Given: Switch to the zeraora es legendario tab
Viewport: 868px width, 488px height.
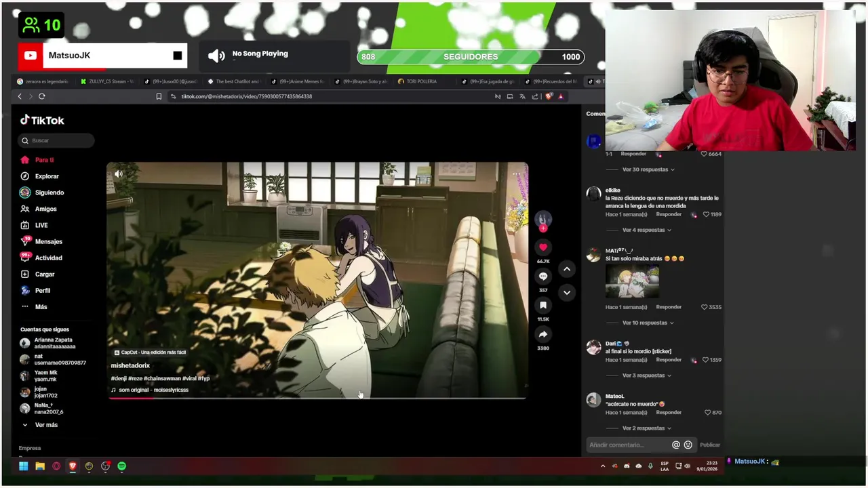Looking at the screenshot, I should tap(43, 81).
